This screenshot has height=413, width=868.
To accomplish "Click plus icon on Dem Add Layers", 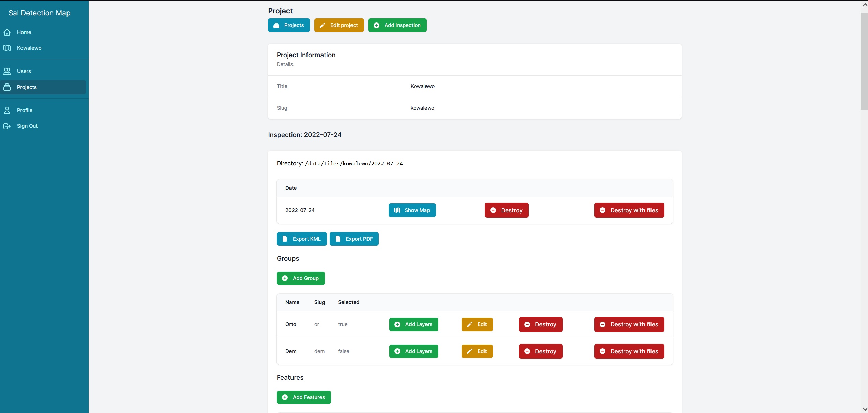I will (x=398, y=351).
